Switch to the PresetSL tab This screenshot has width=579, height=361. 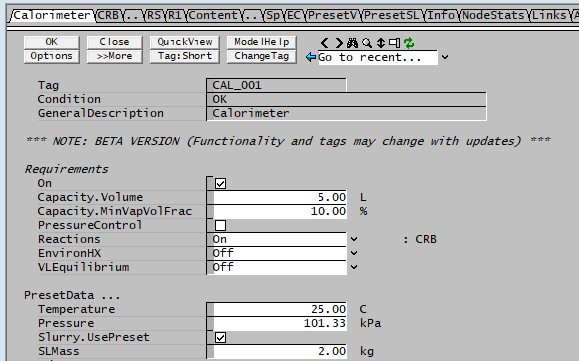click(392, 16)
